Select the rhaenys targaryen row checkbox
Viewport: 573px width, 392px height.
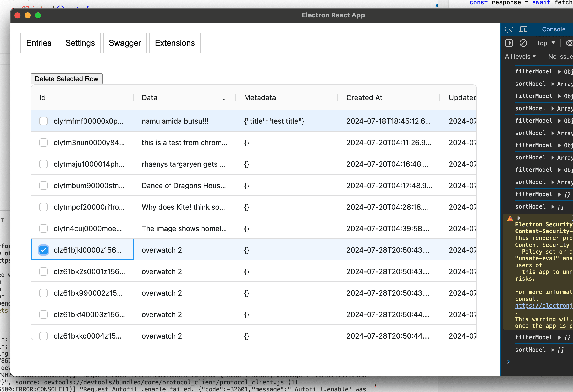pyautogui.click(x=43, y=164)
